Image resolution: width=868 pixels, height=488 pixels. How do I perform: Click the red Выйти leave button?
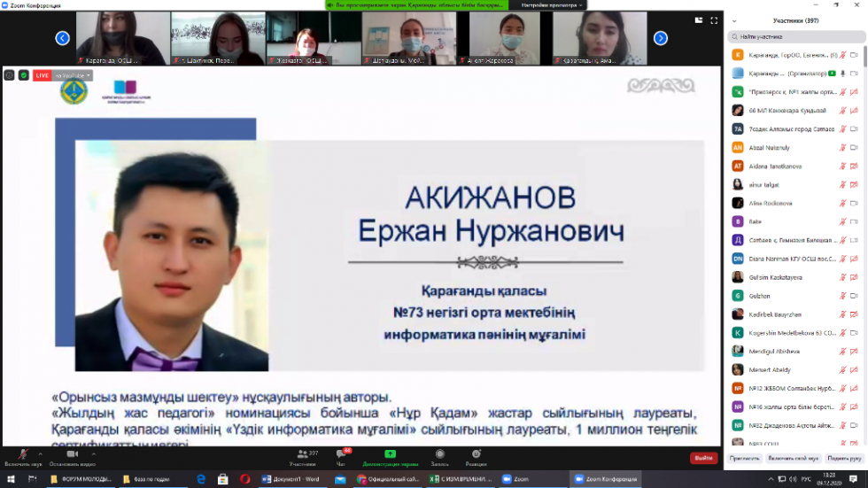pyautogui.click(x=703, y=458)
